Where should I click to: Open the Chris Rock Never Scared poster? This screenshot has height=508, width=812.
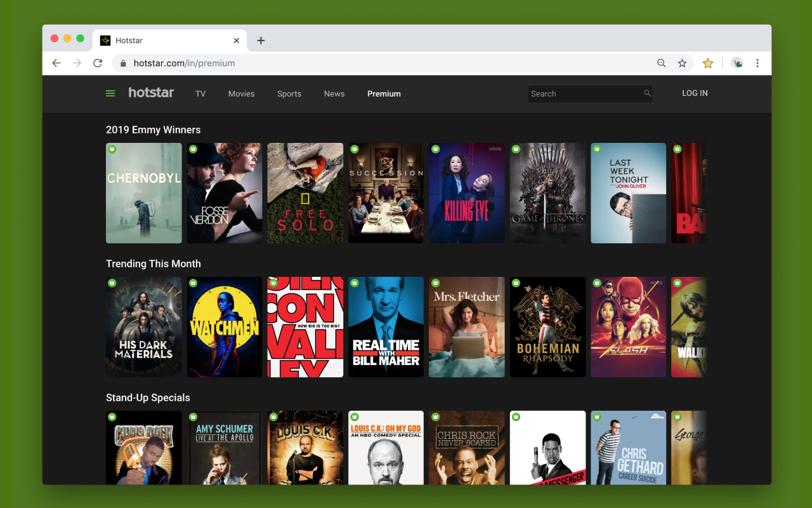point(467,448)
